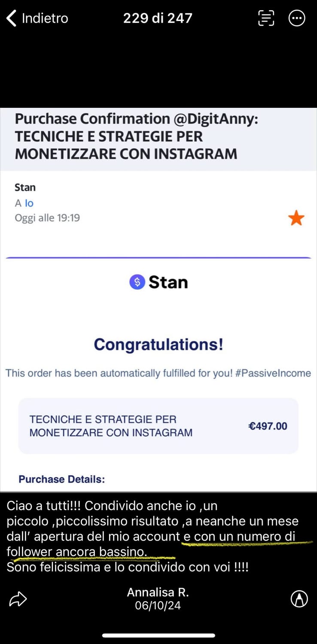Tap the €497.00 price amount
This screenshot has width=317, height=644.
[268, 426]
